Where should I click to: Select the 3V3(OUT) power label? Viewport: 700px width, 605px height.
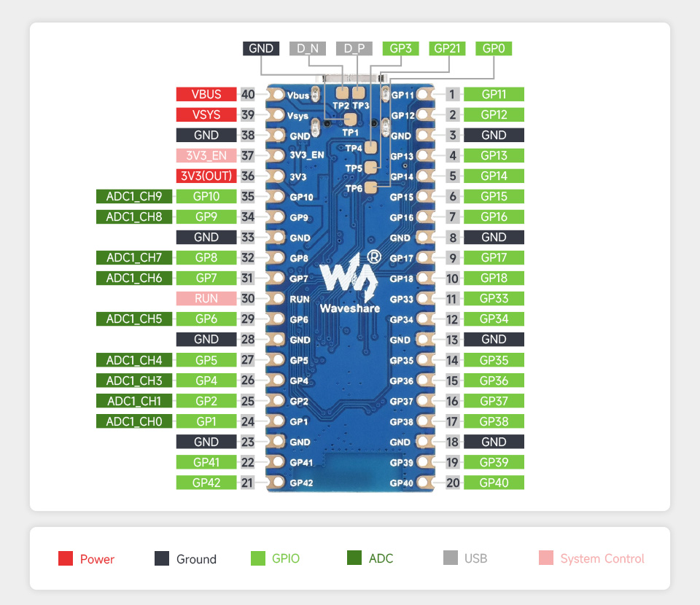206,176
